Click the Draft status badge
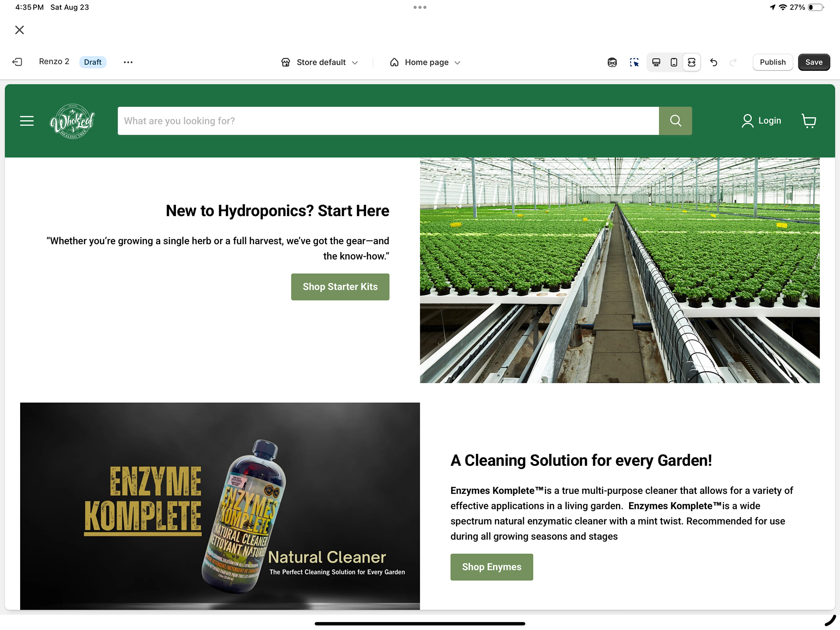 click(93, 62)
